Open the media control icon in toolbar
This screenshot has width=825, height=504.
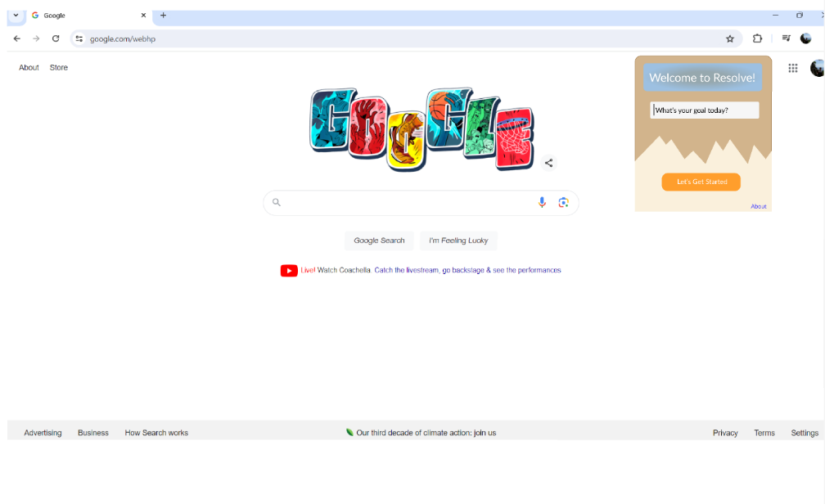point(786,38)
